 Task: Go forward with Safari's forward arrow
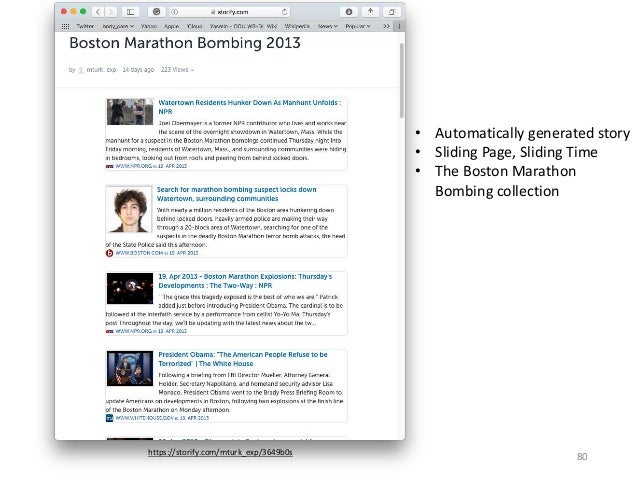111,12
